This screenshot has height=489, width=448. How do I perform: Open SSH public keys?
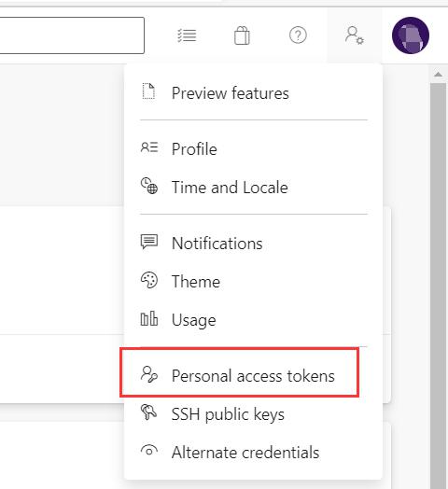(253, 413)
